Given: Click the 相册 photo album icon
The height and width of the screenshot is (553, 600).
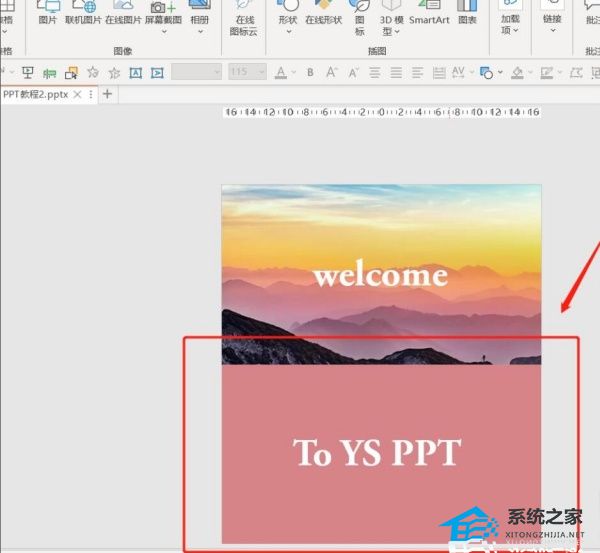Looking at the screenshot, I should [x=199, y=5].
